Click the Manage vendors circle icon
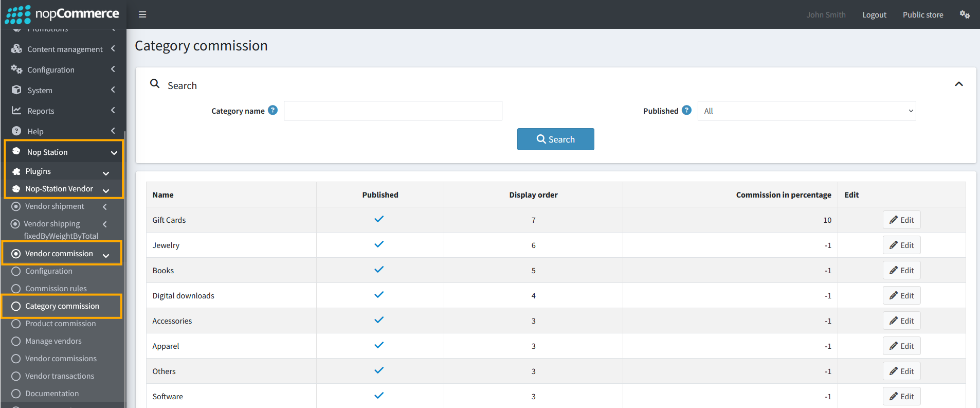The height and width of the screenshot is (408, 980). (x=16, y=341)
